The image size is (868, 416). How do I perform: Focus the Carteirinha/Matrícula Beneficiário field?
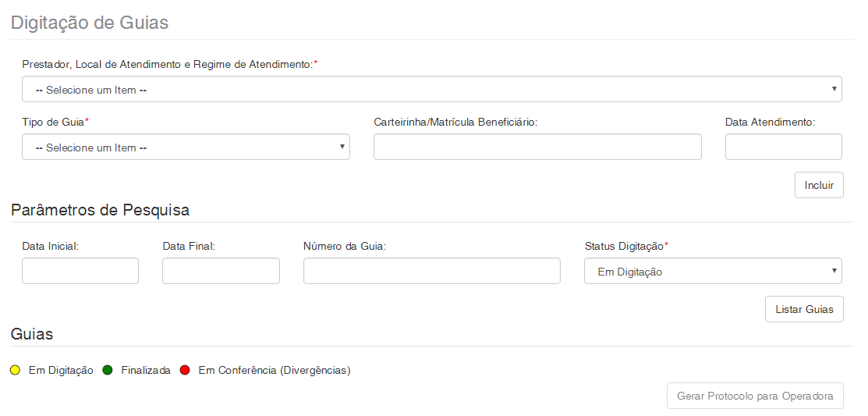[537, 148]
